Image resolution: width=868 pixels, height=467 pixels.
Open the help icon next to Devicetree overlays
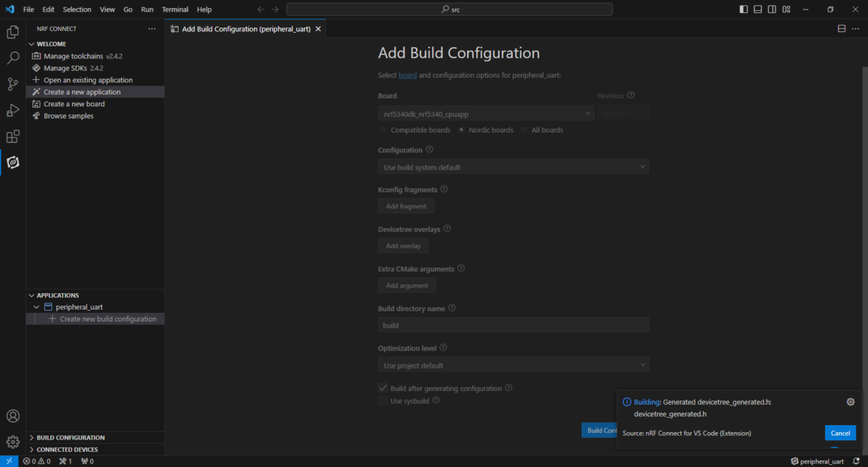(447, 229)
